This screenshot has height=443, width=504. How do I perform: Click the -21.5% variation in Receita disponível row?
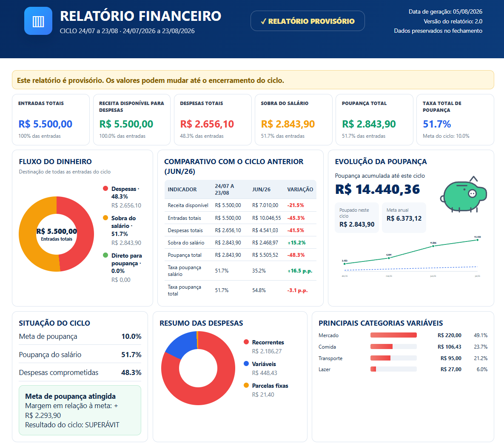click(x=296, y=205)
